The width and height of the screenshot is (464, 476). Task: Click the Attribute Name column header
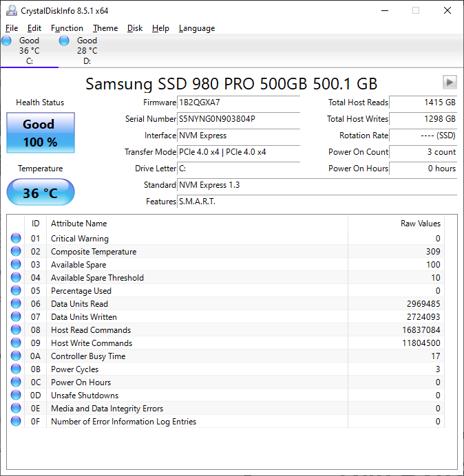[197, 224]
